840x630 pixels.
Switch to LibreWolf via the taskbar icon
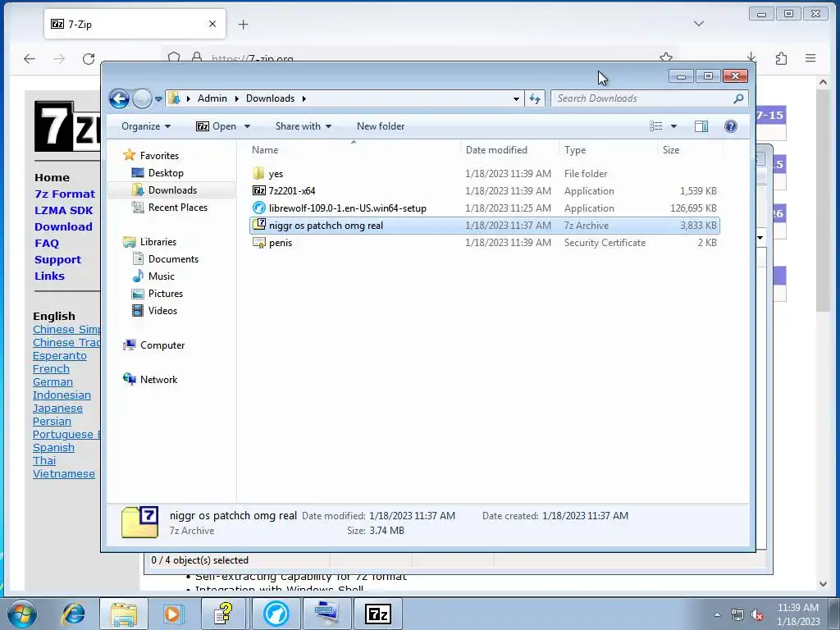tap(276, 614)
